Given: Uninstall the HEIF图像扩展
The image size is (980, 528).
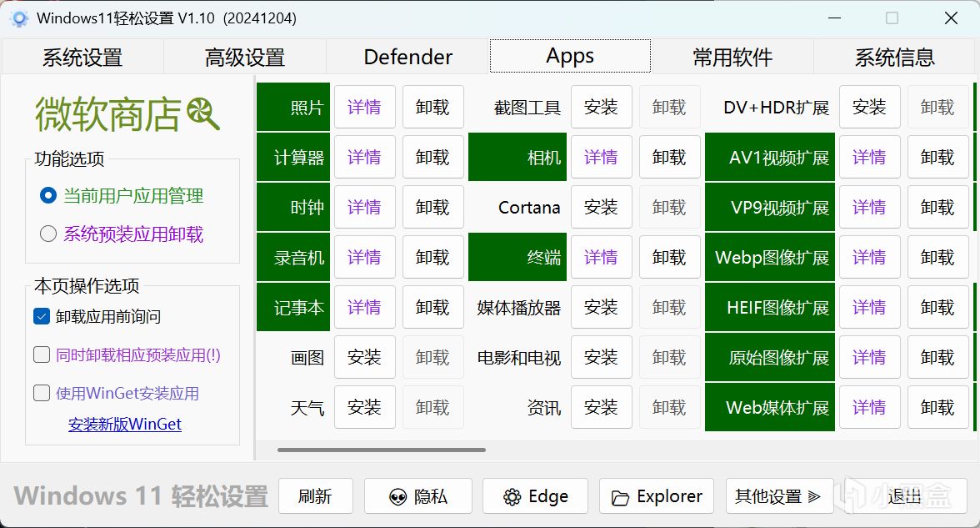Looking at the screenshot, I should tap(937, 307).
